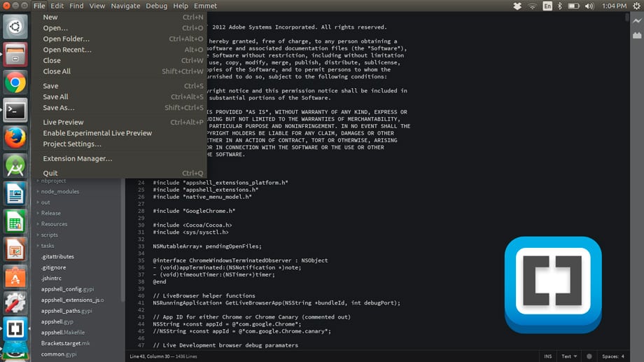Choose Open Recent… in File menu

pyautogui.click(x=119, y=50)
